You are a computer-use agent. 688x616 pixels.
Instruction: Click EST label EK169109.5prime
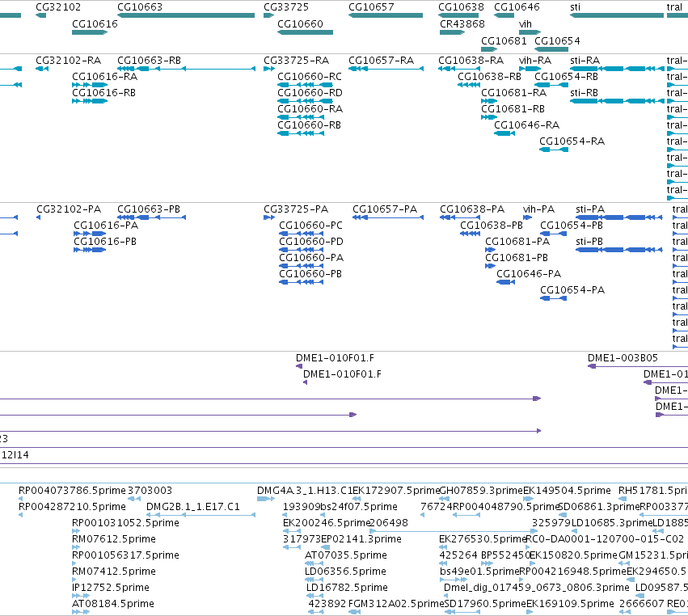click(571, 603)
